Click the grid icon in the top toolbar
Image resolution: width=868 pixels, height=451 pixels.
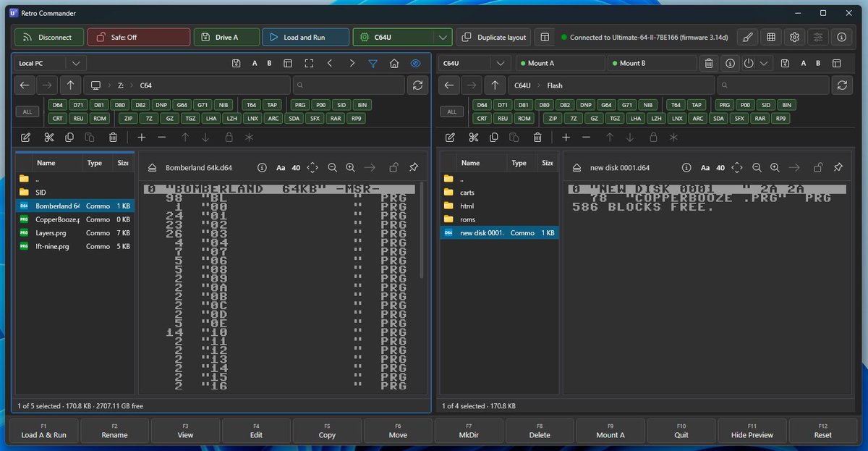tap(771, 37)
